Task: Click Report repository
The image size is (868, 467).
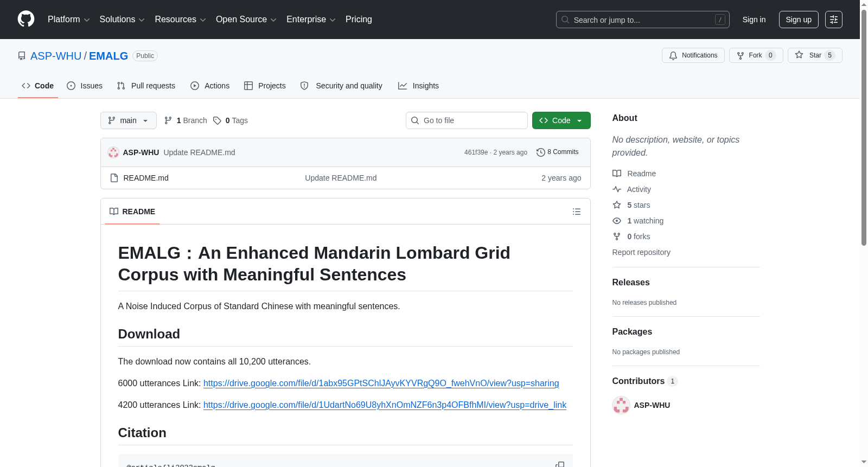Action: click(641, 252)
